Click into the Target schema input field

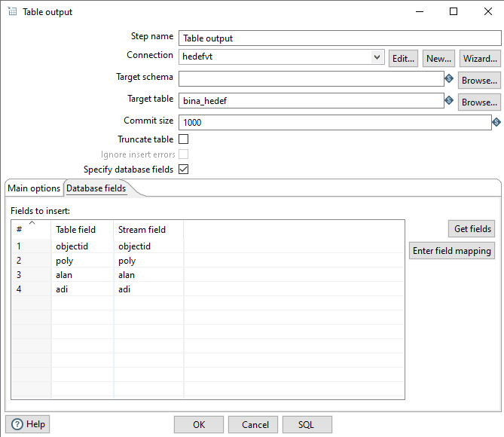[x=311, y=79]
